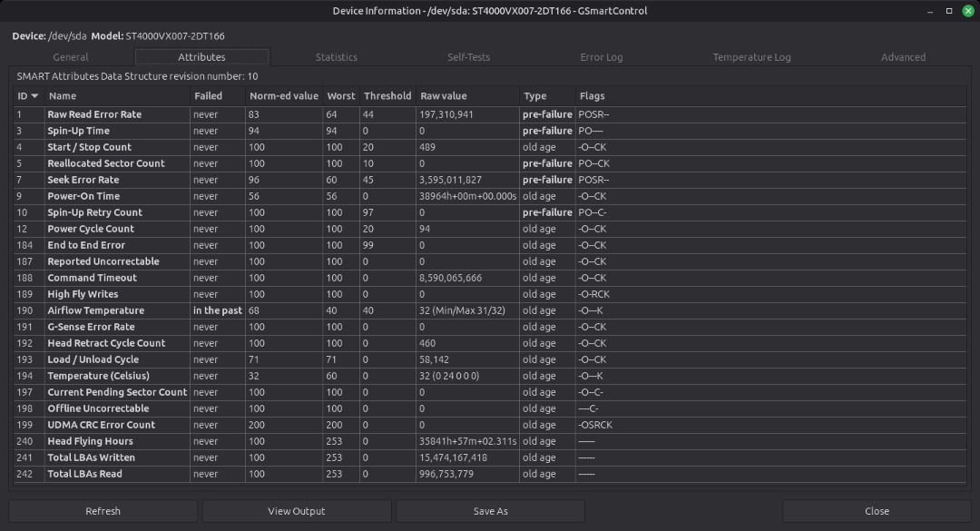The width and height of the screenshot is (980, 531).
Task: Click the -O-RCK flags cell
Action: point(593,294)
